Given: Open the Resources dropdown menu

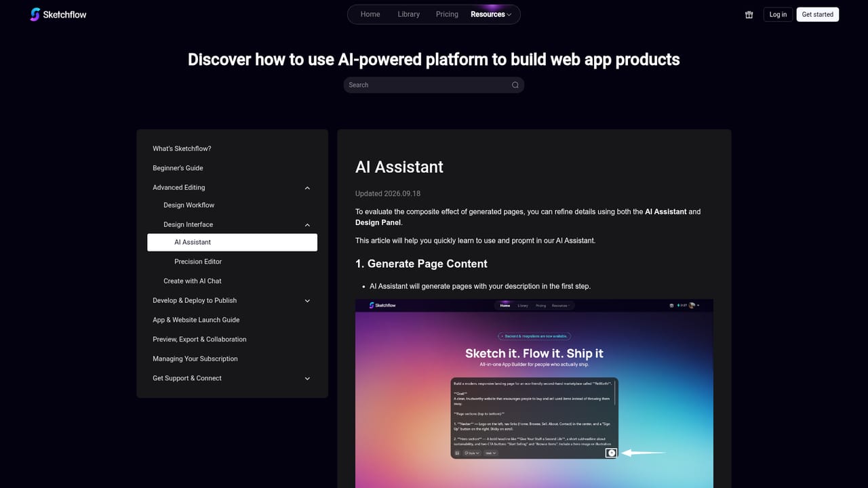Looking at the screenshot, I should point(491,14).
